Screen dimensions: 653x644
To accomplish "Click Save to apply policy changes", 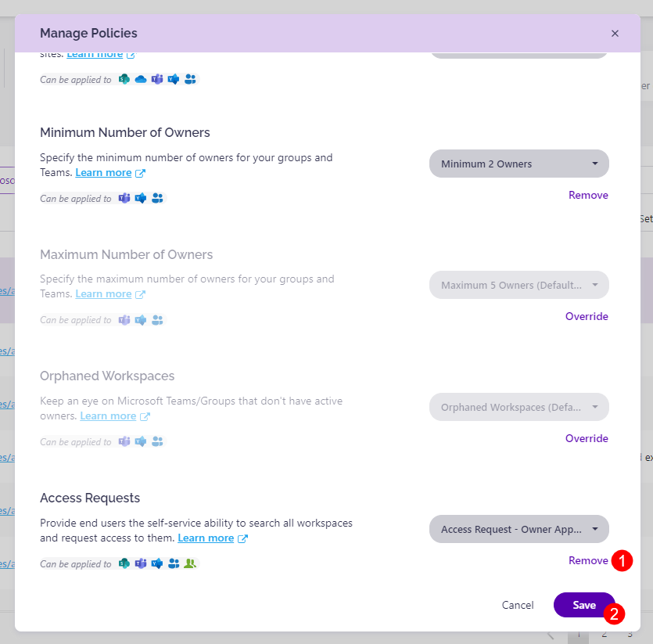I will (x=584, y=605).
